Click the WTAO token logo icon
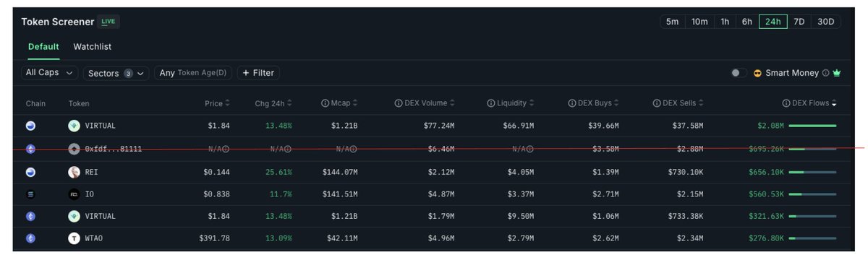The width and height of the screenshot is (868, 260). pyautogui.click(x=74, y=238)
